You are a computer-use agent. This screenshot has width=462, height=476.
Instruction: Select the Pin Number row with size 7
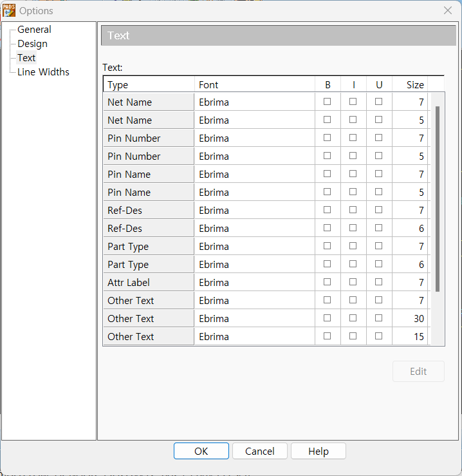tap(149, 138)
